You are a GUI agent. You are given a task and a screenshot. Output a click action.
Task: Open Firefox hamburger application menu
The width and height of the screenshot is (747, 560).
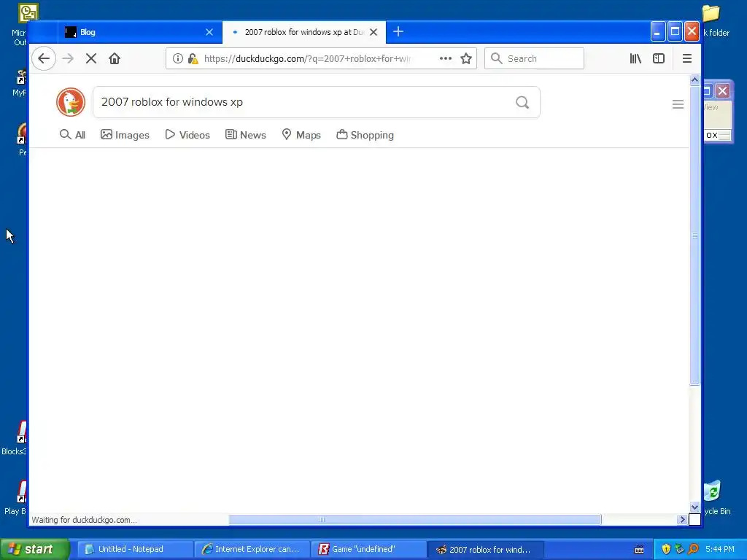[687, 58]
